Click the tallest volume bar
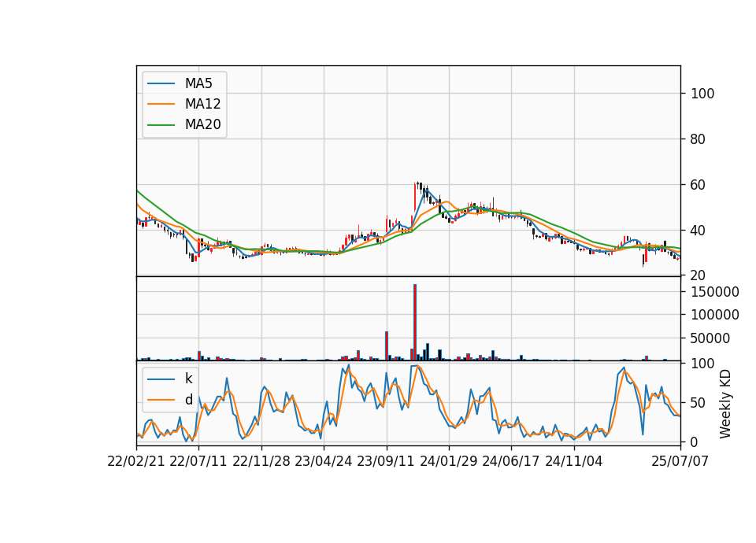 [x=415, y=323]
